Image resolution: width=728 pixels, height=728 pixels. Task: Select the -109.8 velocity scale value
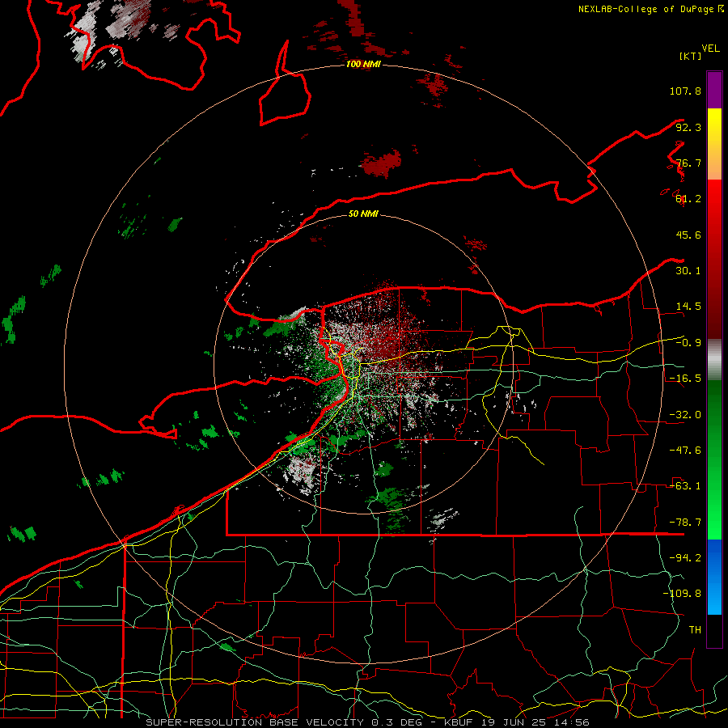pos(682,594)
